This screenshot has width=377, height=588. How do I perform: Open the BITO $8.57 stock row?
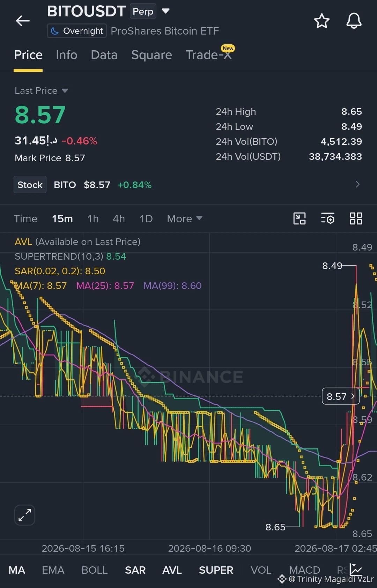tap(188, 185)
